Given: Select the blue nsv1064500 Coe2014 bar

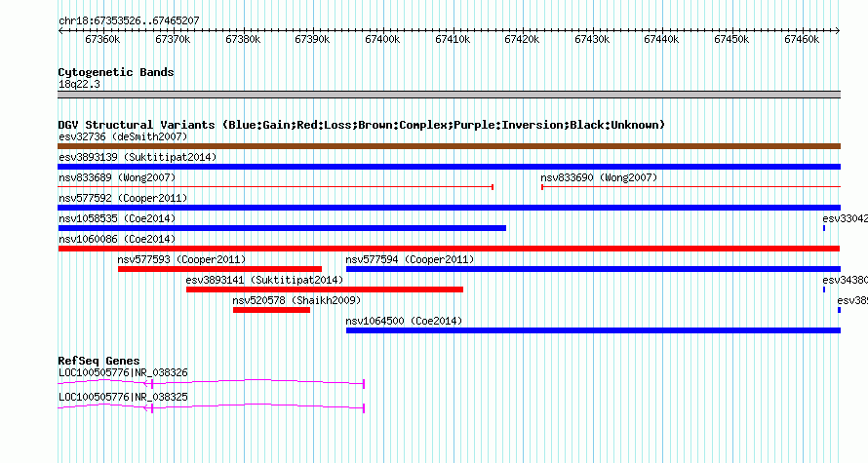Looking at the screenshot, I should pos(593,330).
